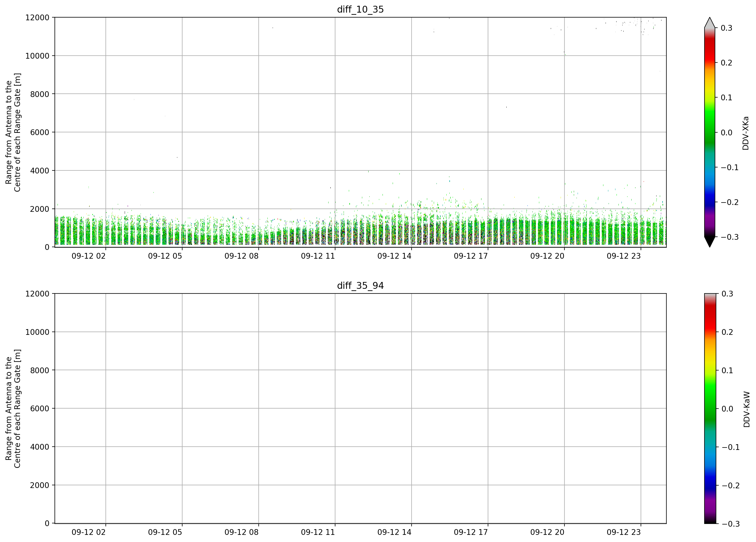Select the DDV-KaW colorbar label
This screenshot has width=756, height=542.
tap(746, 409)
